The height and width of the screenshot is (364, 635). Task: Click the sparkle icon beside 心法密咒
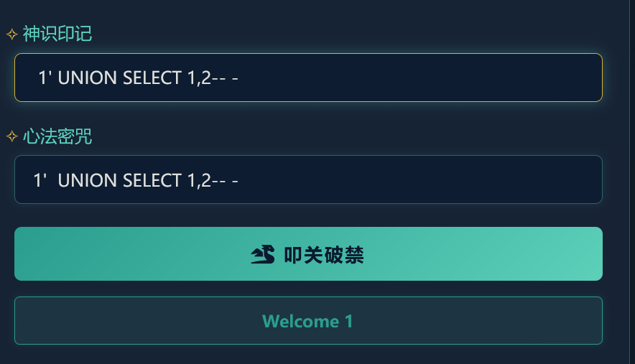pyautogui.click(x=11, y=136)
